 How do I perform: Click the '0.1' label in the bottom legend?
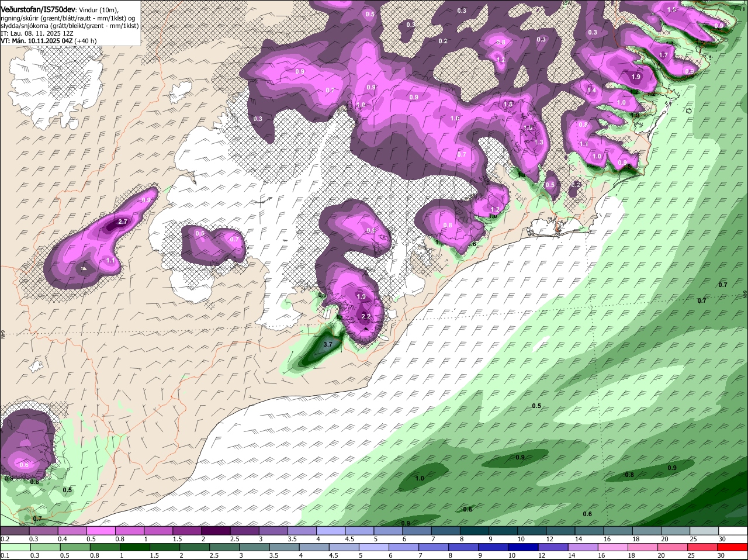point(5,555)
